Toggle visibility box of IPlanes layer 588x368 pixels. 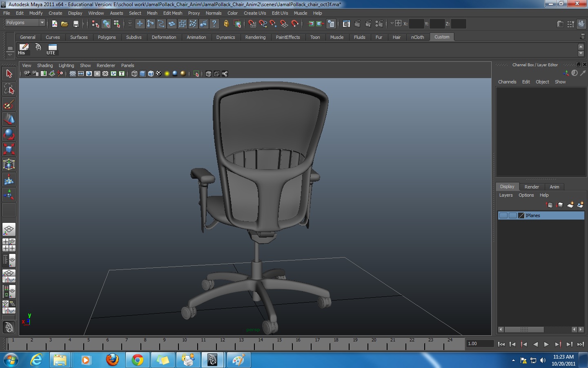click(x=503, y=215)
